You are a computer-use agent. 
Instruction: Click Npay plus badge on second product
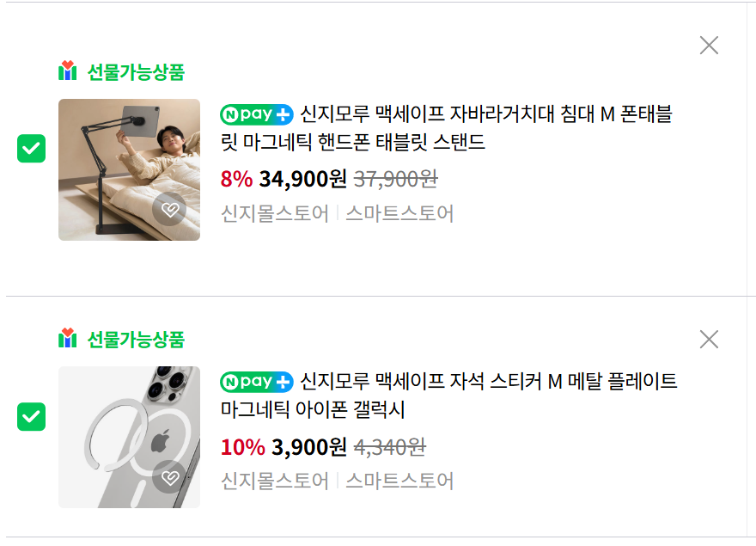[x=257, y=381]
